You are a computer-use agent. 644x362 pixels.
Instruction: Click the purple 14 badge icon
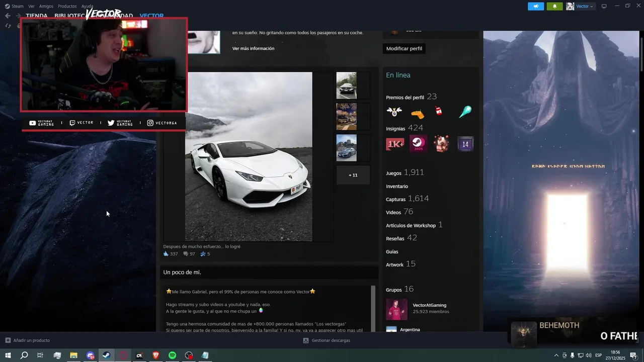point(465,144)
